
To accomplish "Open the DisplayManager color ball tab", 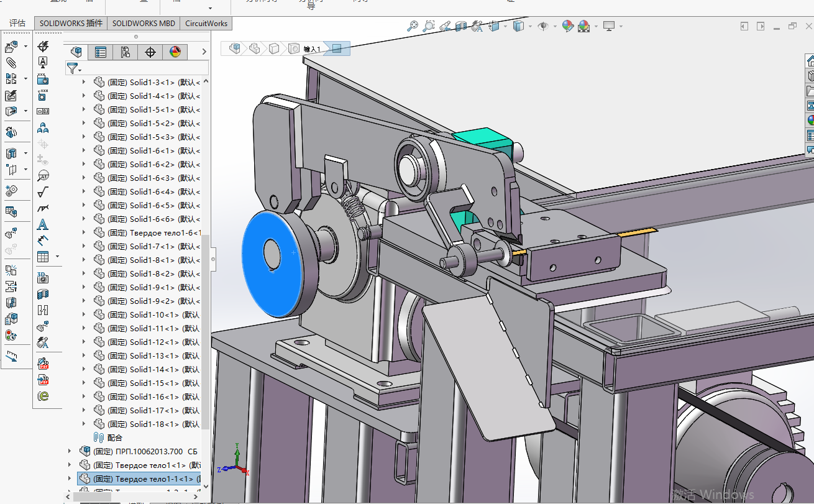I will click(x=175, y=52).
